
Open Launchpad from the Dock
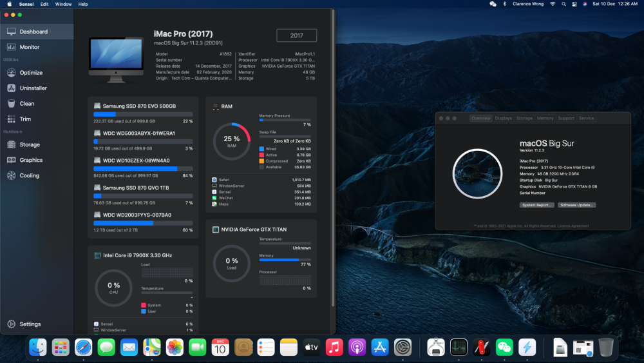(61, 348)
